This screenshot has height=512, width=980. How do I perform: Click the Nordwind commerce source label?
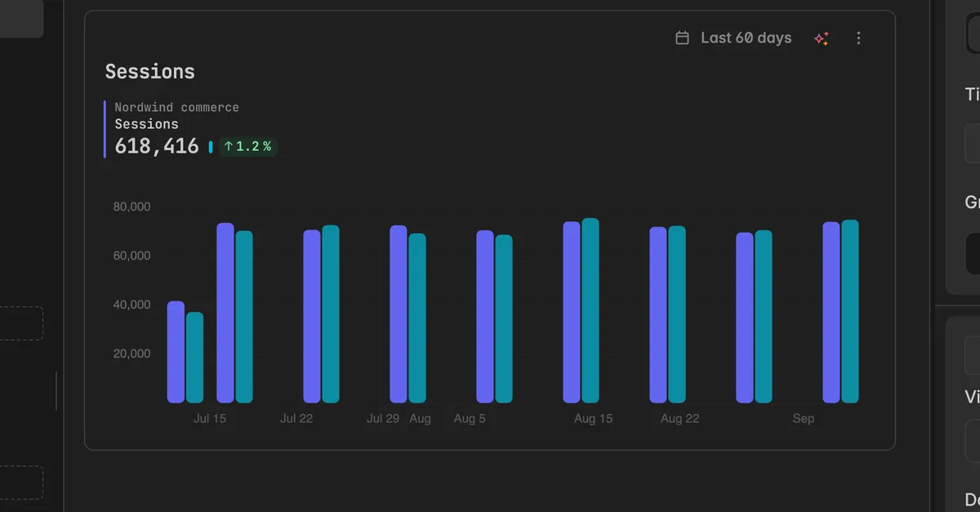pyautogui.click(x=177, y=107)
